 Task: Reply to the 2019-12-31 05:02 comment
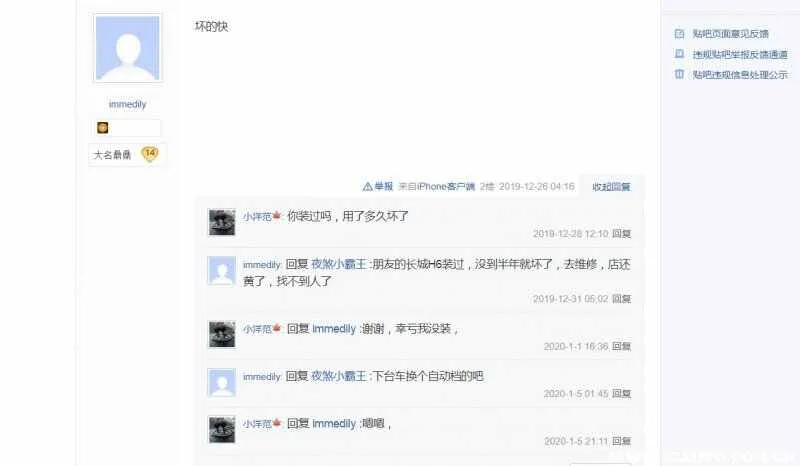click(621, 299)
